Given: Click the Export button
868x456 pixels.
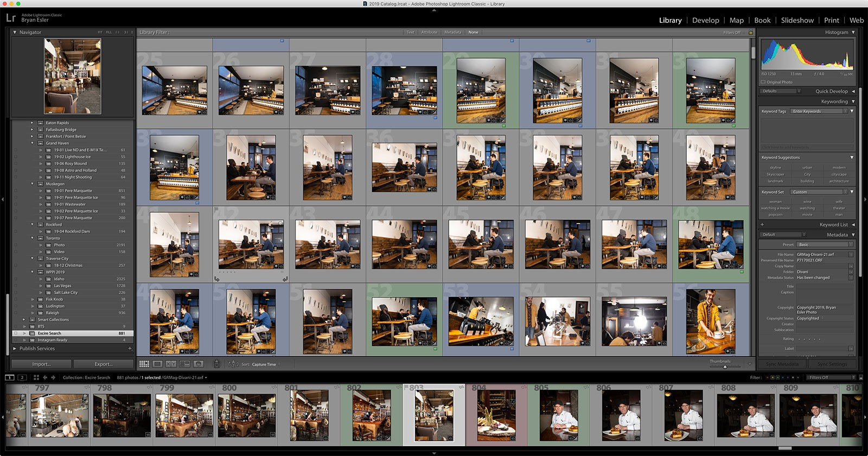Looking at the screenshot, I should point(104,364).
